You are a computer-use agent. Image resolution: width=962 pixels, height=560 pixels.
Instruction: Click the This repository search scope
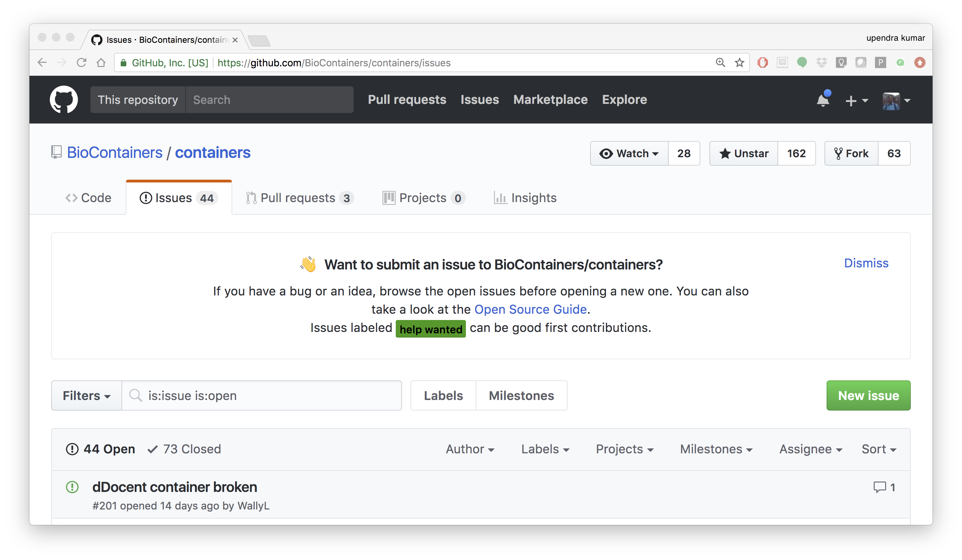pos(138,100)
